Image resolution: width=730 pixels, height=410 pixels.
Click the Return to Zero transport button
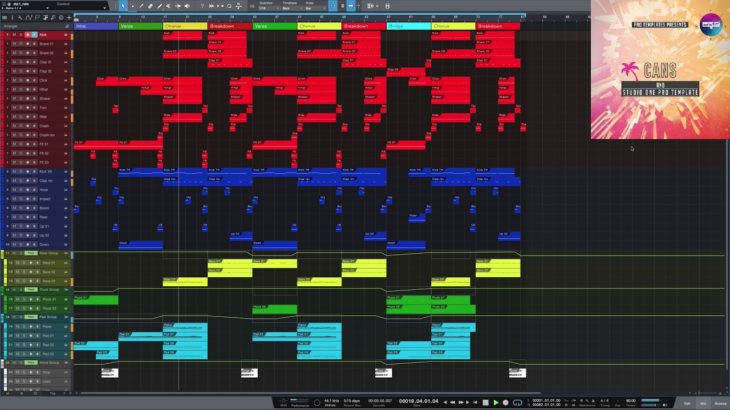pyautogui.click(x=475, y=403)
